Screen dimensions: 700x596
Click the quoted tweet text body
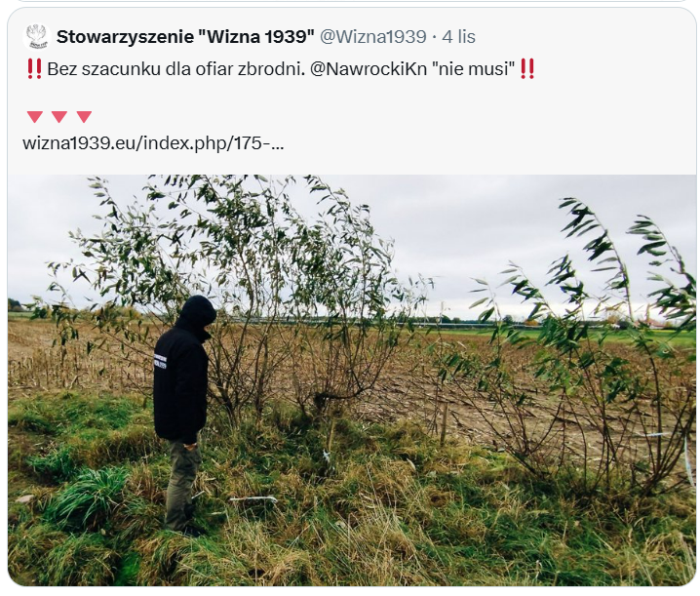point(281,106)
